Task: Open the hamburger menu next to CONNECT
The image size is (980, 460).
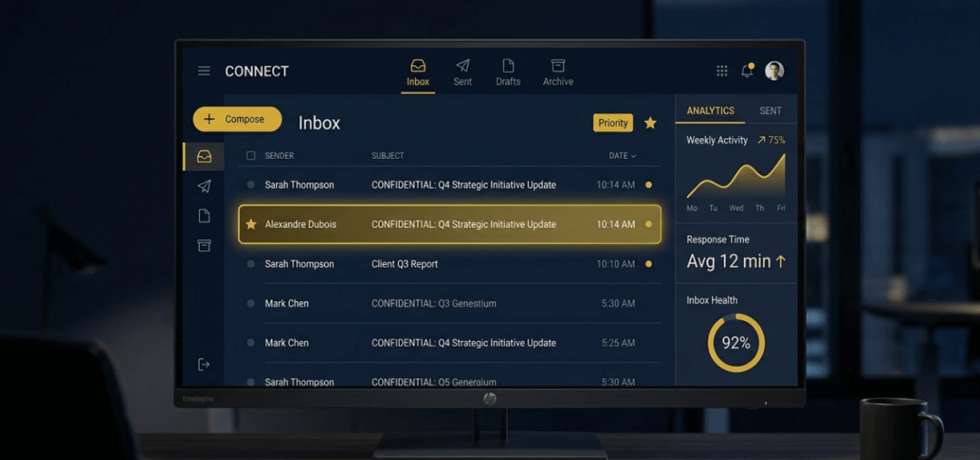Action: [x=203, y=71]
